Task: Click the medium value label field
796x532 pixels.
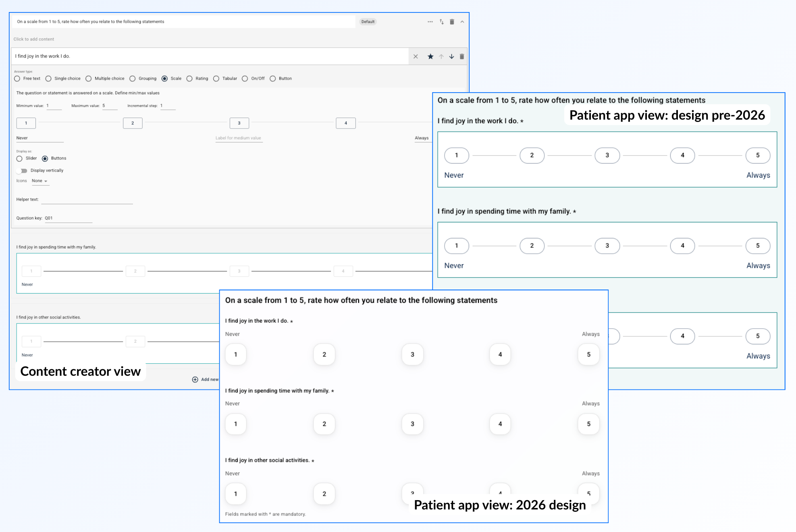Action: click(x=239, y=138)
